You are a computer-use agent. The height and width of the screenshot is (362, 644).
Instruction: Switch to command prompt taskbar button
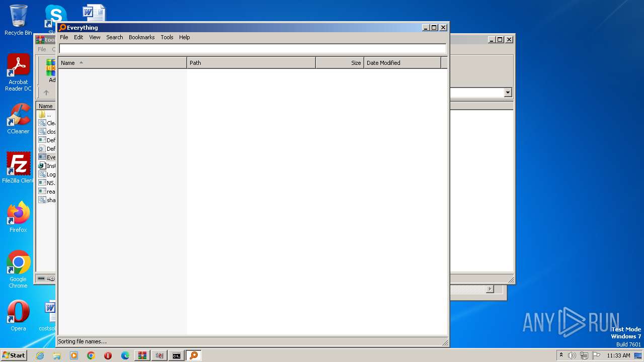point(177,355)
